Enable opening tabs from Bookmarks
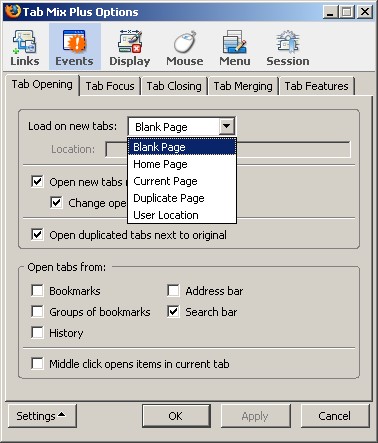This screenshot has height=443, width=378. (x=37, y=290)
